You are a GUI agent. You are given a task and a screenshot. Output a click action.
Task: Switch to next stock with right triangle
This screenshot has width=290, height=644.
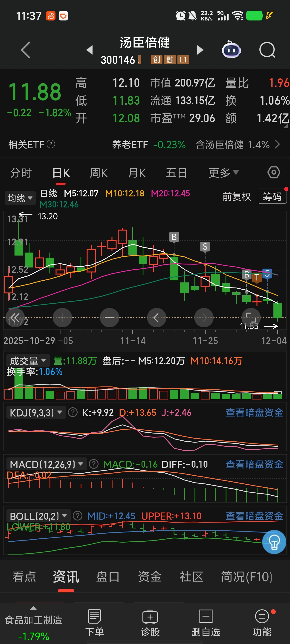click(200, 50)
